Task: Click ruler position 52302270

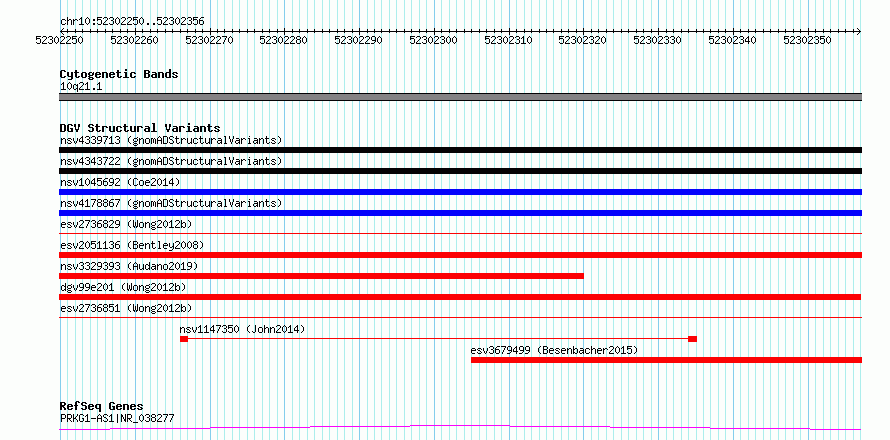Action: [x=209, y=40]
